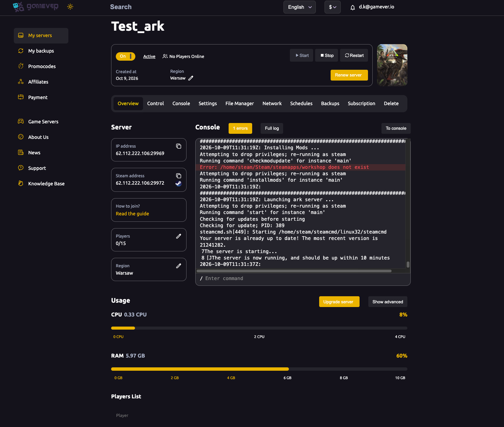
Task: Click the My servers sidebar icon
Action: click(21, 35)
